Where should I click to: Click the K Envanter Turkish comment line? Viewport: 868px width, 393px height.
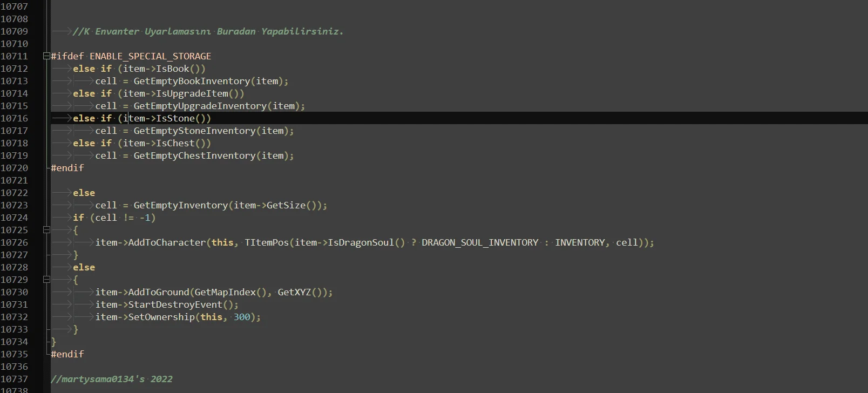tap(208, 31)
